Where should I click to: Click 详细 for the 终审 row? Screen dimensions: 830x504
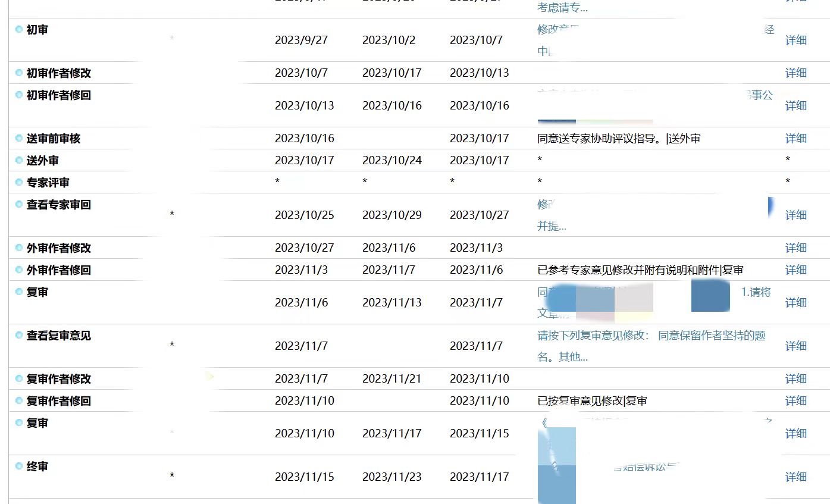[795, 477]
